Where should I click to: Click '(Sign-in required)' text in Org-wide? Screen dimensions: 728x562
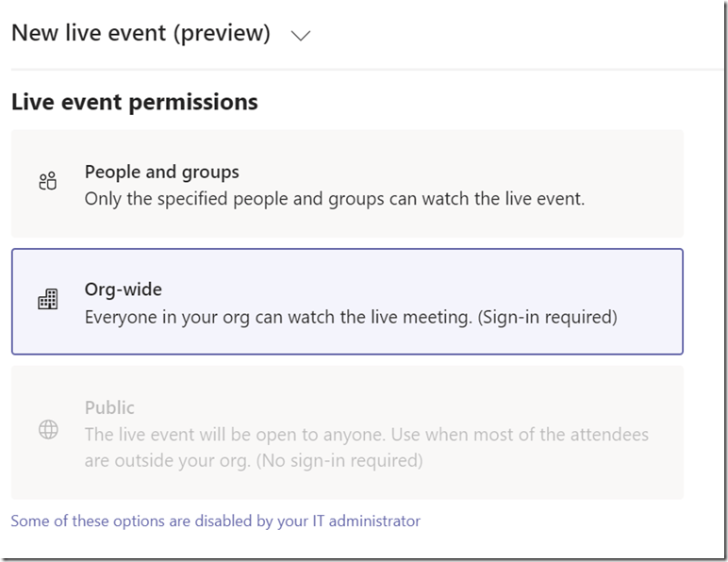coord(547,317)
